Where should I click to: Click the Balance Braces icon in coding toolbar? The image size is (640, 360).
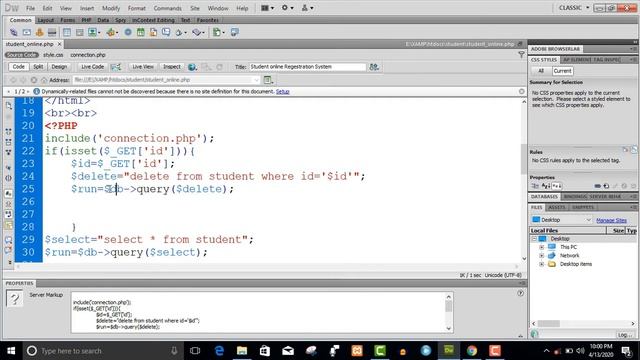point(9,178)
